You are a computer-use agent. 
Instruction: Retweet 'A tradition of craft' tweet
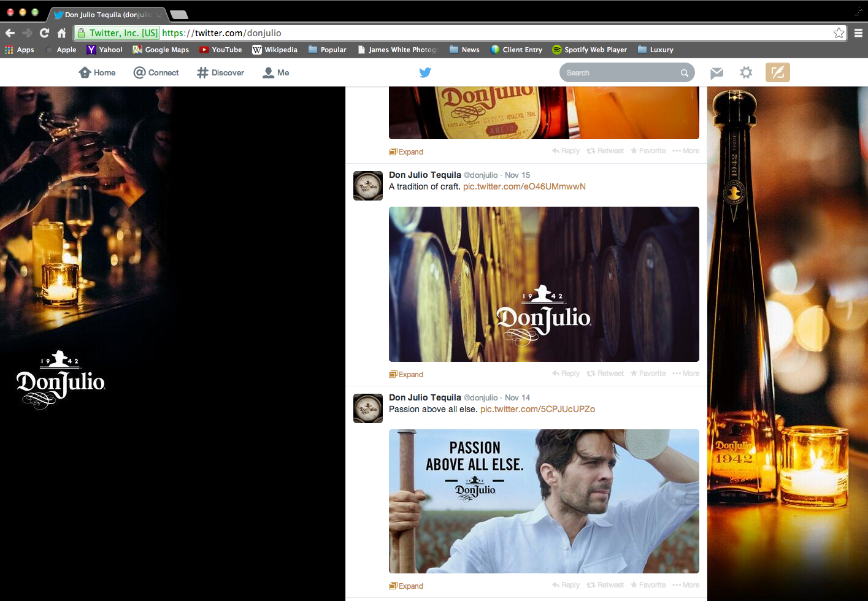tap(605, 373)
